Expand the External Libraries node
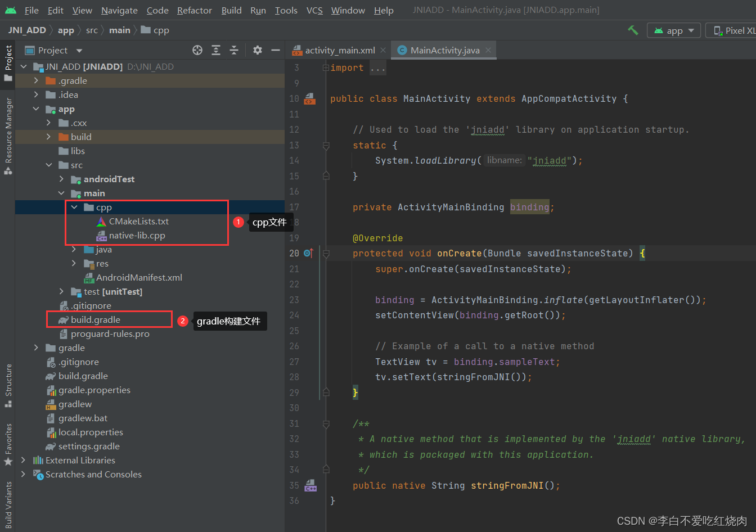Screen dimensions: 756x532 pos(23,460)
